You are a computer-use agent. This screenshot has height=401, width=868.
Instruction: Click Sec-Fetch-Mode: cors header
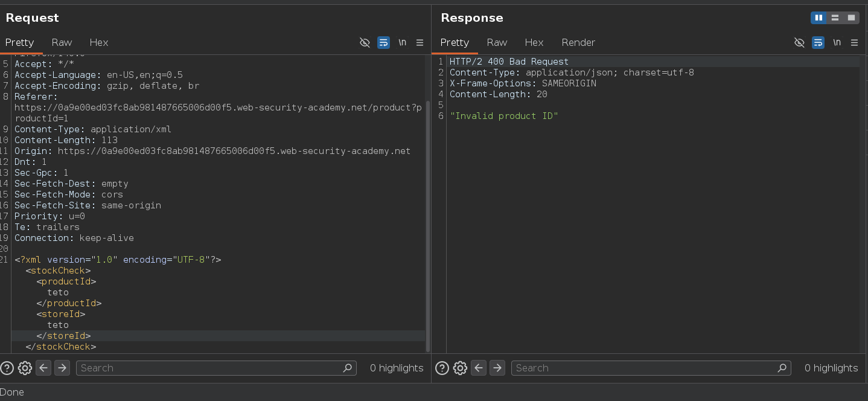pos(69,194)
